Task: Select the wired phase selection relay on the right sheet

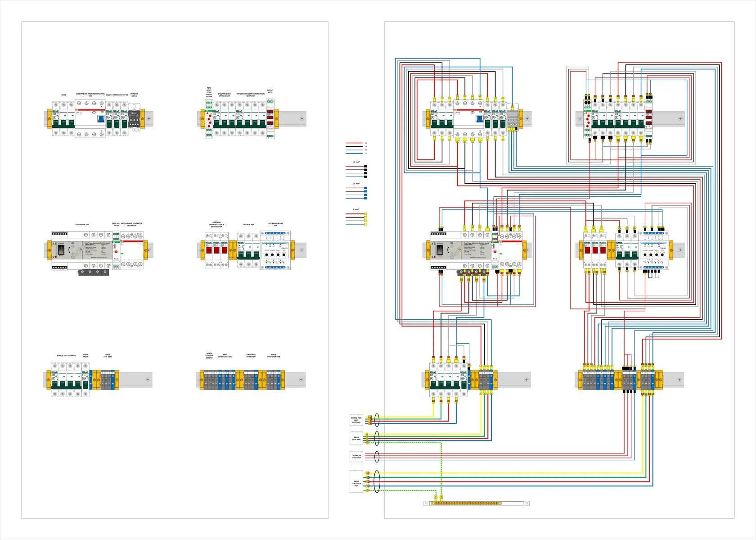Action: coord(654,250)
